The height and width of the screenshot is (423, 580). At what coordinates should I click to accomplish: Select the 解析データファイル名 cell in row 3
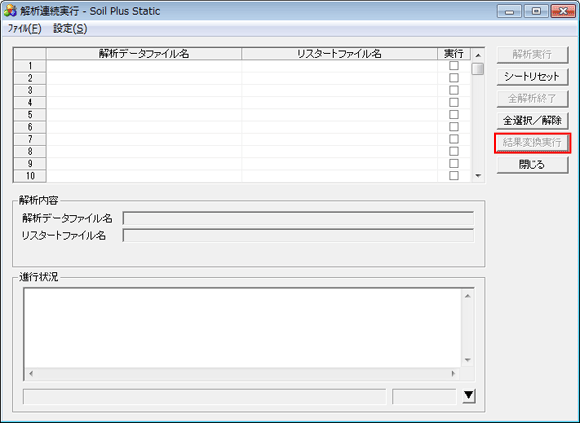pyautogui.click(x=144, y=90)
